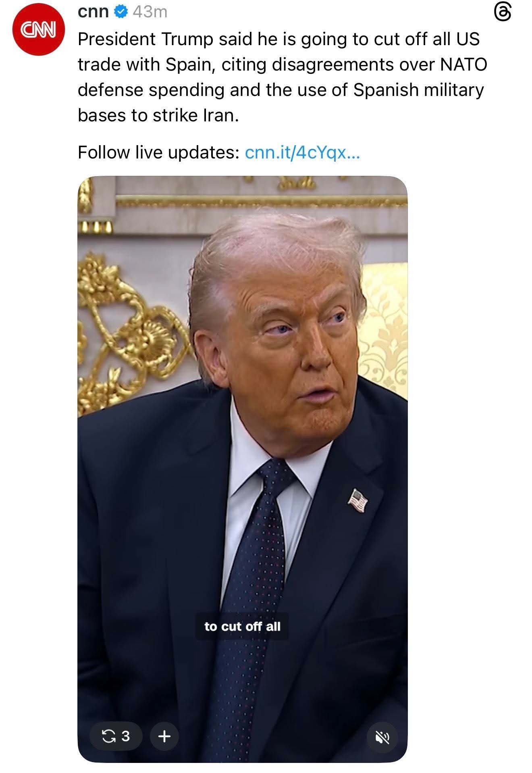Tap the American flag lapel pin in the video
Viewport: 532px width, 773px height.
point(358,500)
